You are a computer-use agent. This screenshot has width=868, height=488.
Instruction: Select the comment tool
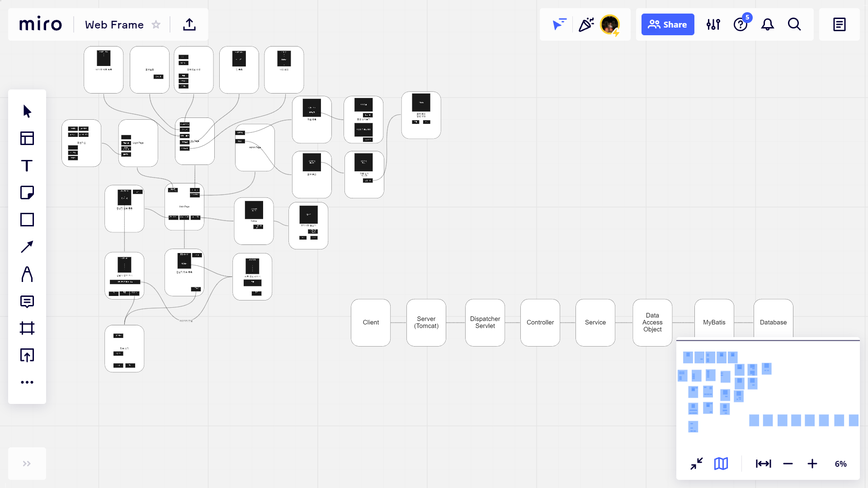27,301
